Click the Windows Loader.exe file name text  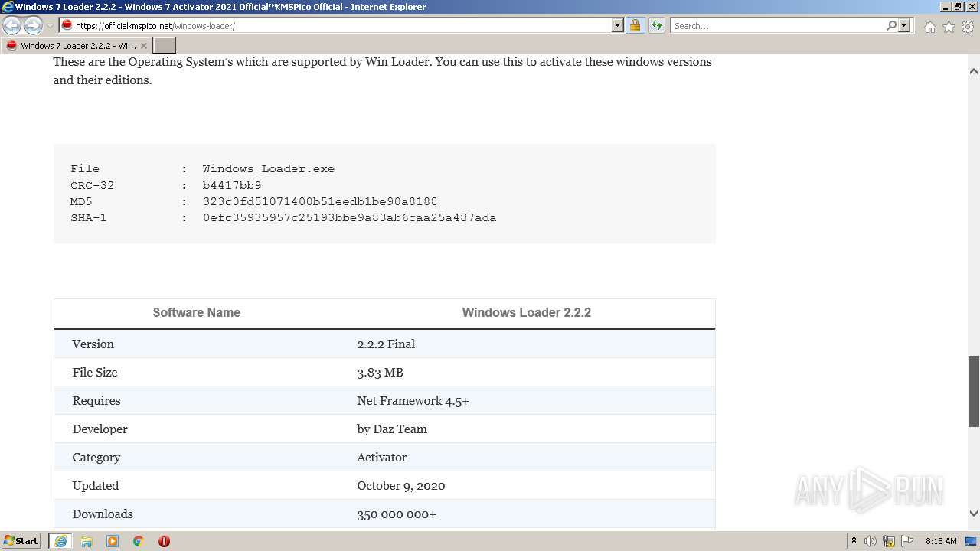pos(269,168)
